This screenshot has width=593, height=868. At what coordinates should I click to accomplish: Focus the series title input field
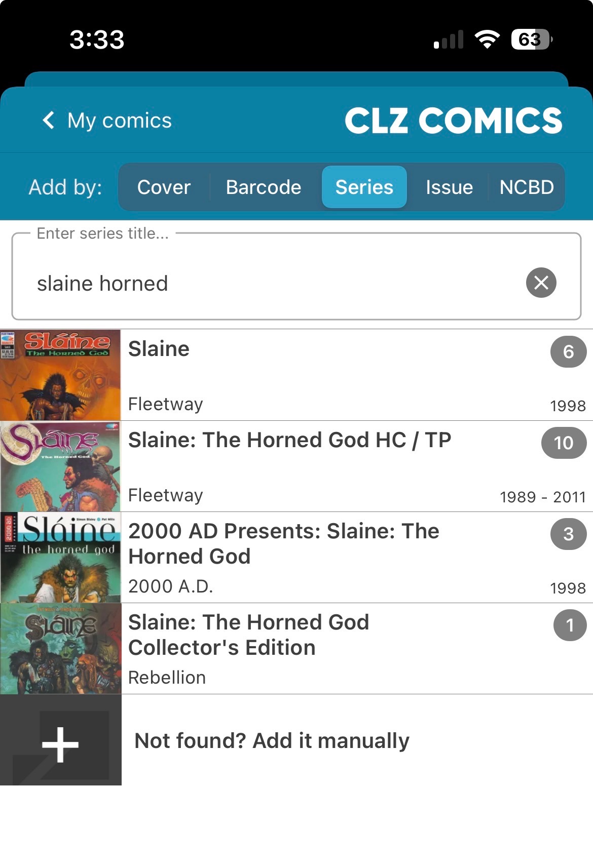[274, 283]
